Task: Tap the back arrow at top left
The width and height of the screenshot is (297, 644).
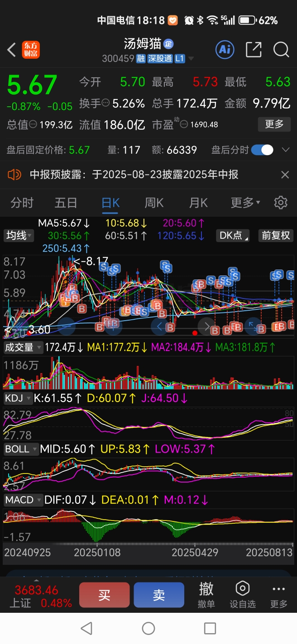Action: (12, 50)
